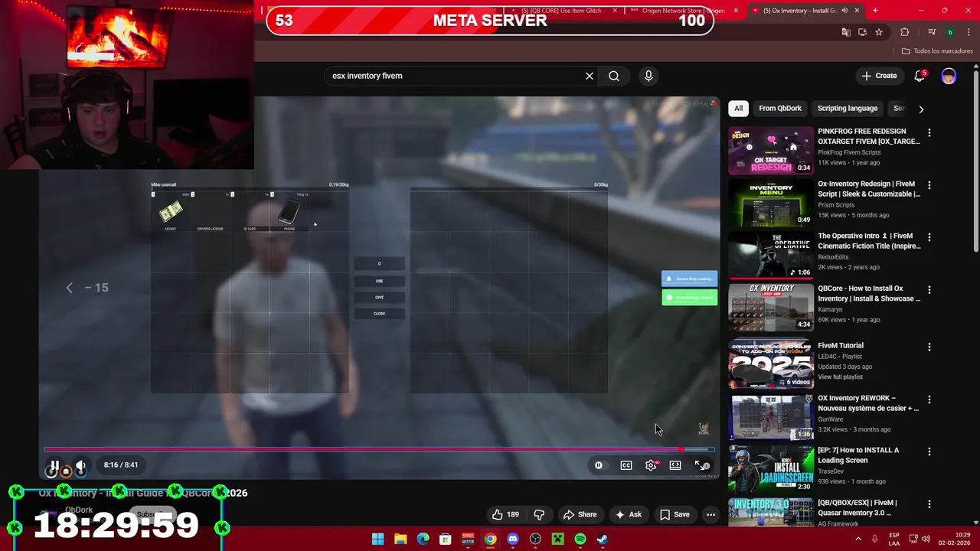Image resolution: width=980 pixels, height=551 pixels.
Task: Open Spotify from the taskbar
Action: pyautogui.click(x=580, y=540)
